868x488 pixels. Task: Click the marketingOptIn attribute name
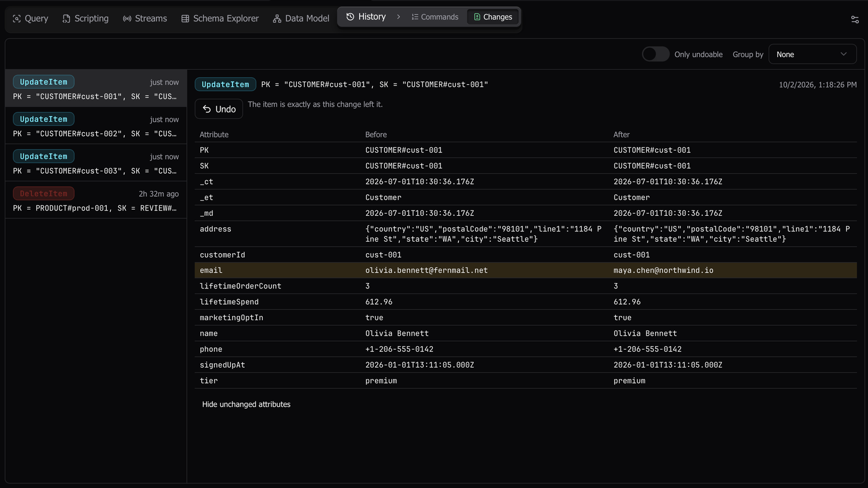[231, 318]
